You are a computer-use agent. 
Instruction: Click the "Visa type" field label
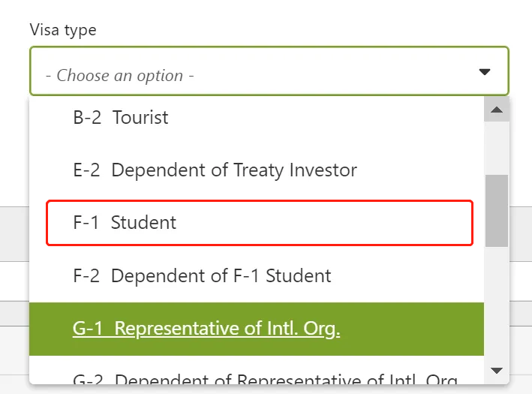[63, 30]
